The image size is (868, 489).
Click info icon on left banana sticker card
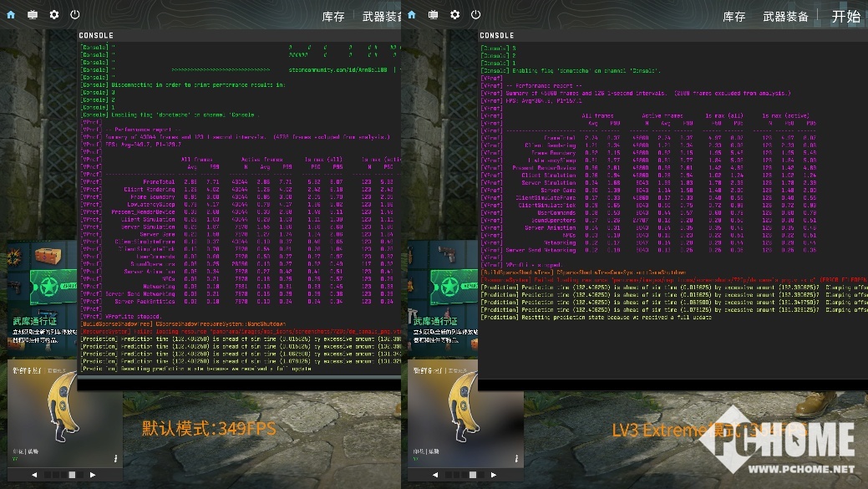[115, 458]
